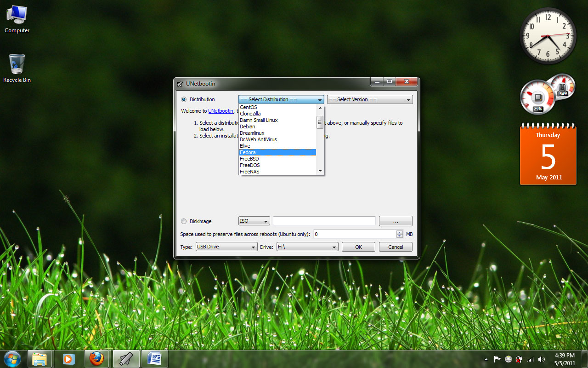Choose CloneZilla from the distribution list
The width and height of the screenshot is (588, 368).
[x=277, y=114]
